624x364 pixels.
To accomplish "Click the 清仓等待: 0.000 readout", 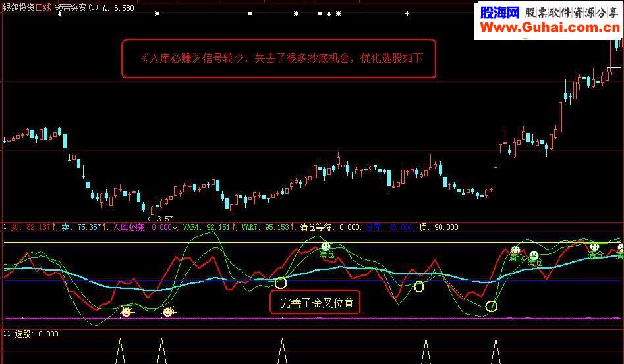I will point(330,227).
